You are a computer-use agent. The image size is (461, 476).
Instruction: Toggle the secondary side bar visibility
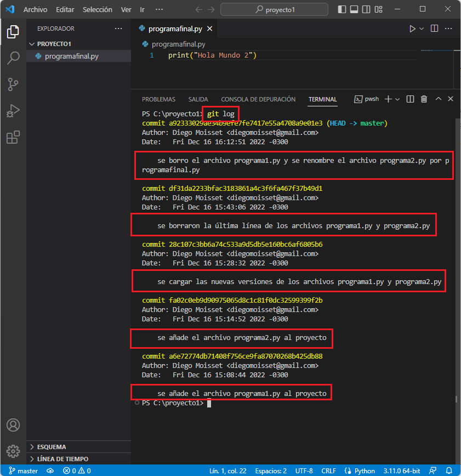(366, 9)
